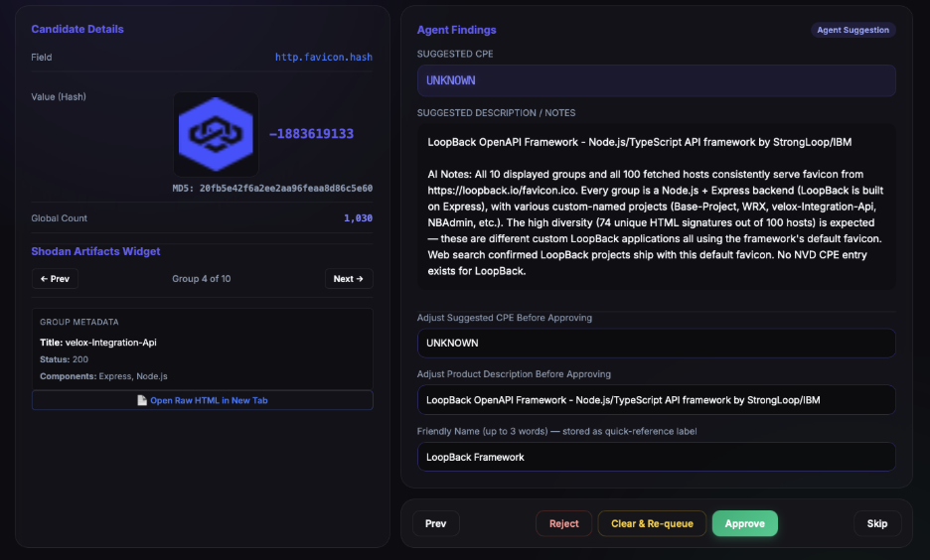Edit the Adjust Suggested CPE field

656,344
